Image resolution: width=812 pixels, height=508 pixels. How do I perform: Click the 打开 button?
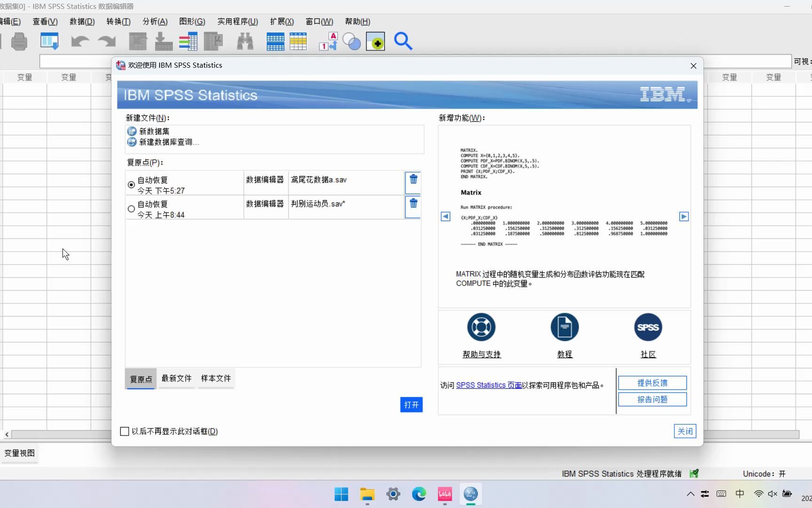tap(411, 405)
